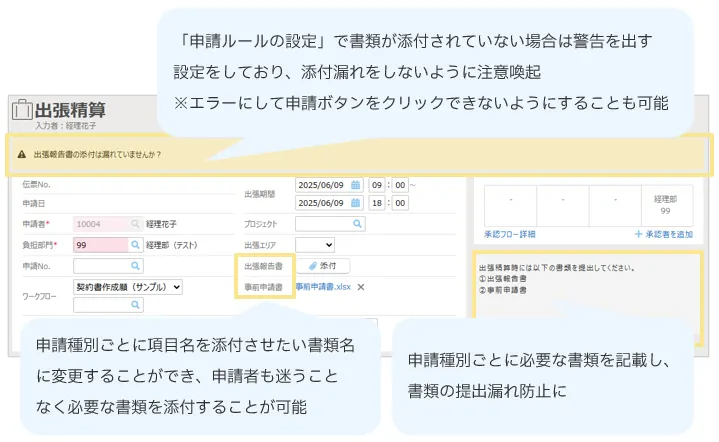Open the ワークフロー dropdown 契約書作成順
Screen dimensions: 719x442
(x=129, y=286)
